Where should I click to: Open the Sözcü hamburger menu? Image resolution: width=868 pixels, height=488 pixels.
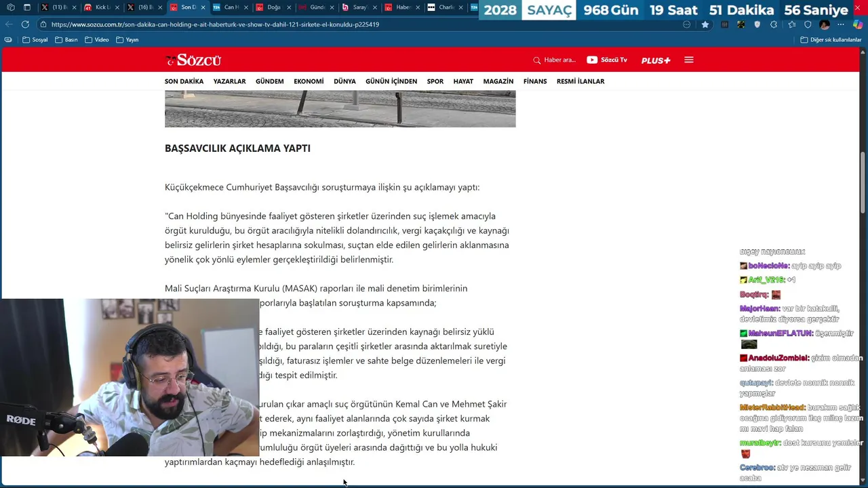[x=689, y=60]
